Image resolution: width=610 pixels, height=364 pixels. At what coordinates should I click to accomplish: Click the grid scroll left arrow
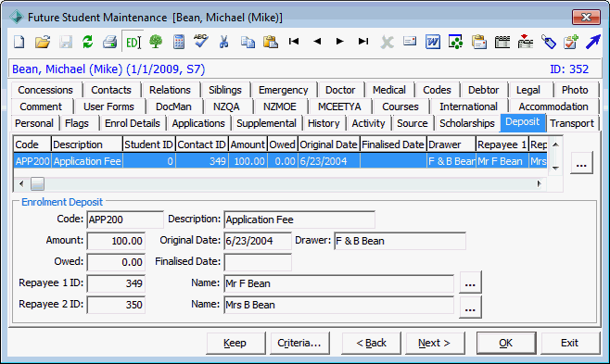point(21,183)
